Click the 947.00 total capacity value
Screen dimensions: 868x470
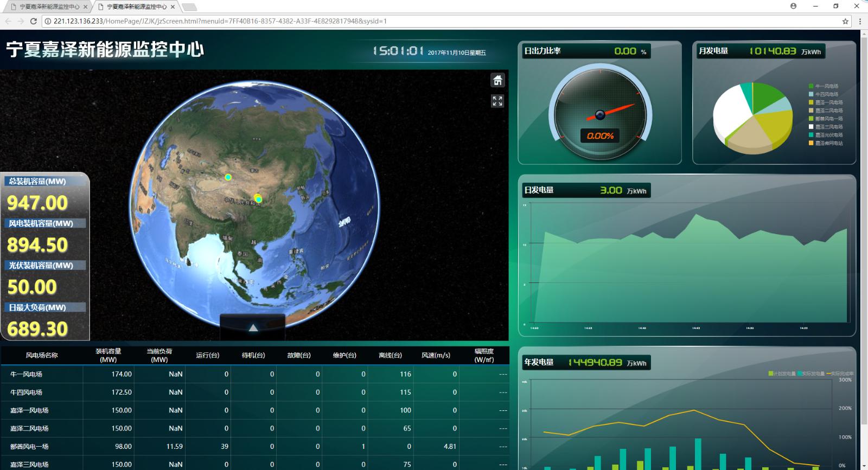click(37, 203)
